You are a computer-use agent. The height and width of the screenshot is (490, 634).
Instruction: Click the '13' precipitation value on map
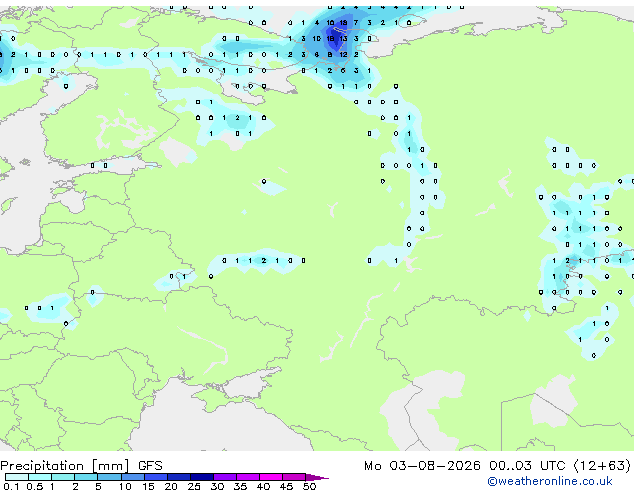click(x=343, y=39)
